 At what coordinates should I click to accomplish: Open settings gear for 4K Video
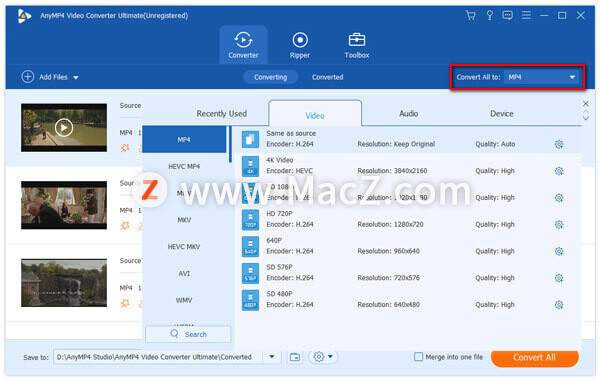coord(559,171)
